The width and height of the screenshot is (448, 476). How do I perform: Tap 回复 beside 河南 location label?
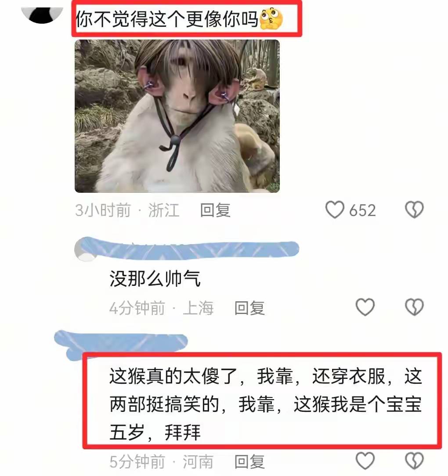[x=249, y=462]
